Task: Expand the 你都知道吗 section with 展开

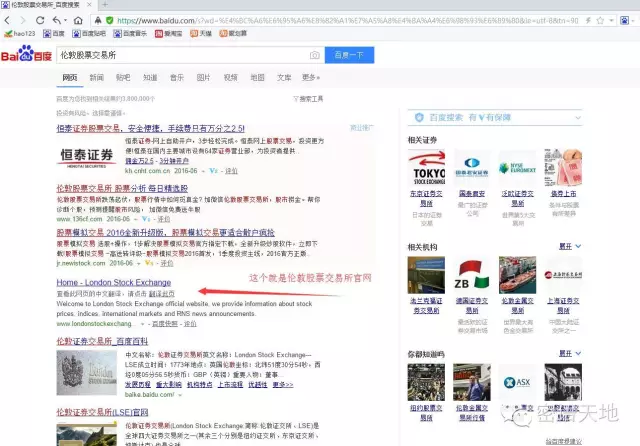Action: click(x=570, y=353)
